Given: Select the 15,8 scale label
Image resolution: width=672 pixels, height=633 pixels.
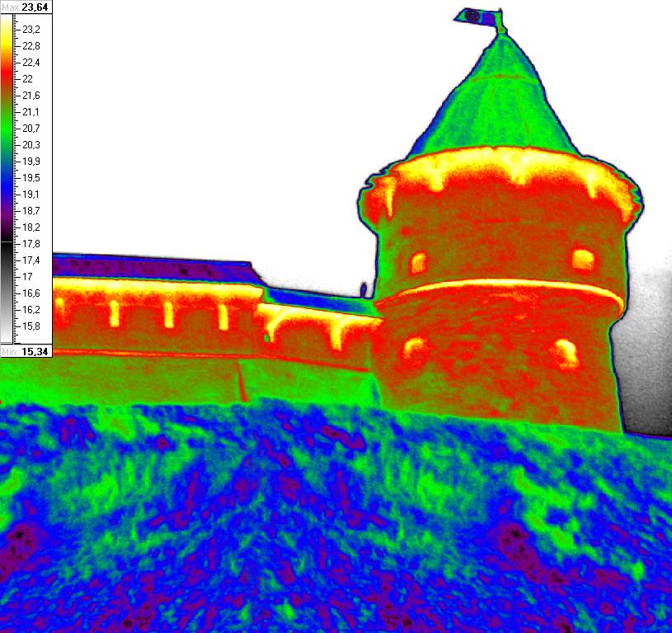Looking at the screenshot, I should point(31,326).
